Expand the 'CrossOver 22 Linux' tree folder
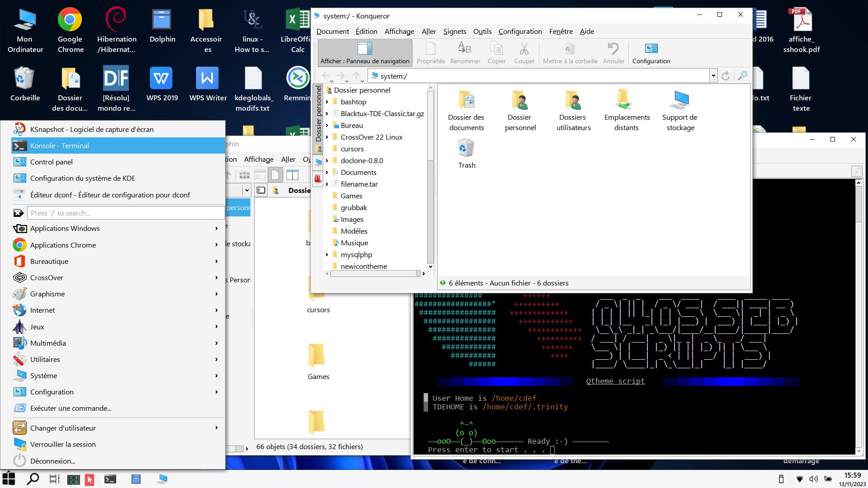868x488 pixels. tap(327, 137)
